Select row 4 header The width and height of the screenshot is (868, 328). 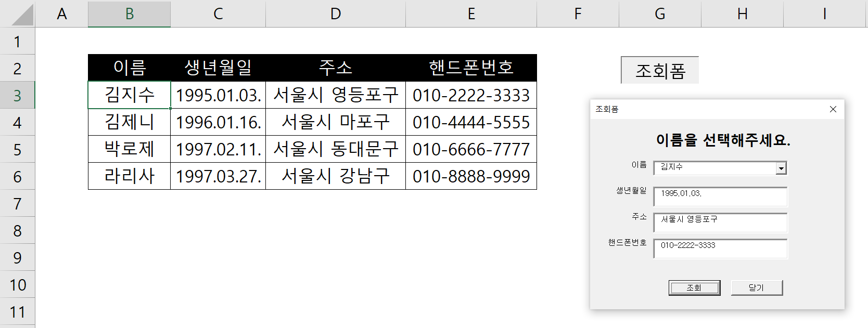(17, 122)
